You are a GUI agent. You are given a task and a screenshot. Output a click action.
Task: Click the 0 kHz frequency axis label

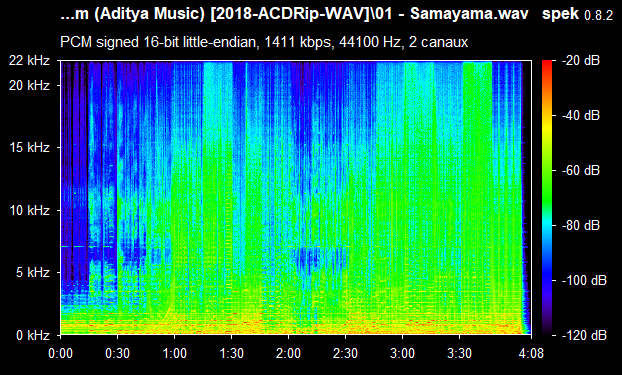click(33, 335)
